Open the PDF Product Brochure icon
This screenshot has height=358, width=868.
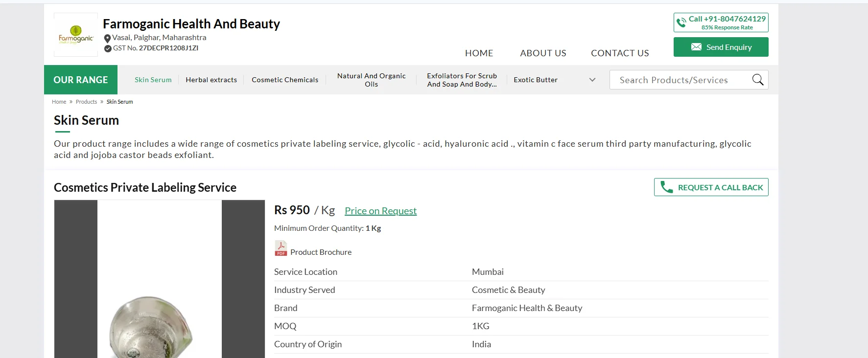281,248
